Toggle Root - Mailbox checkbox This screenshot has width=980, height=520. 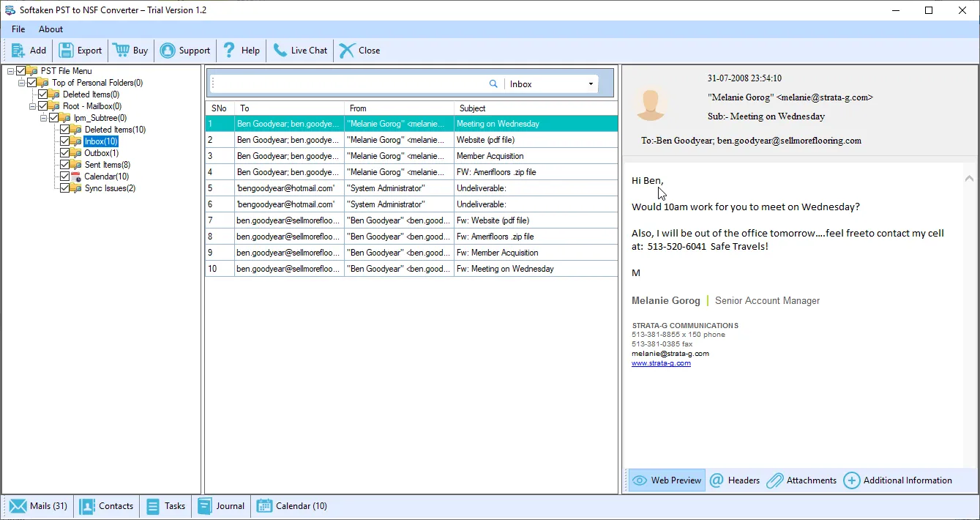tap(42, 106)
